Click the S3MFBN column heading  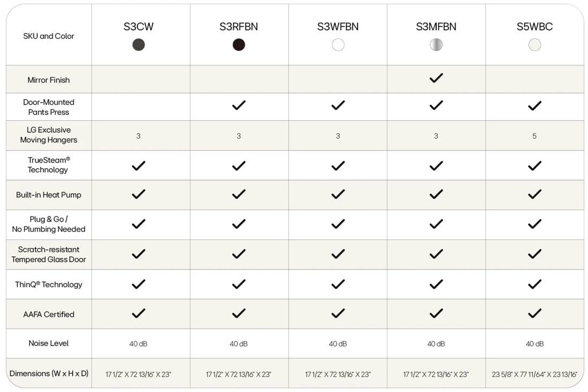(436, 27)
